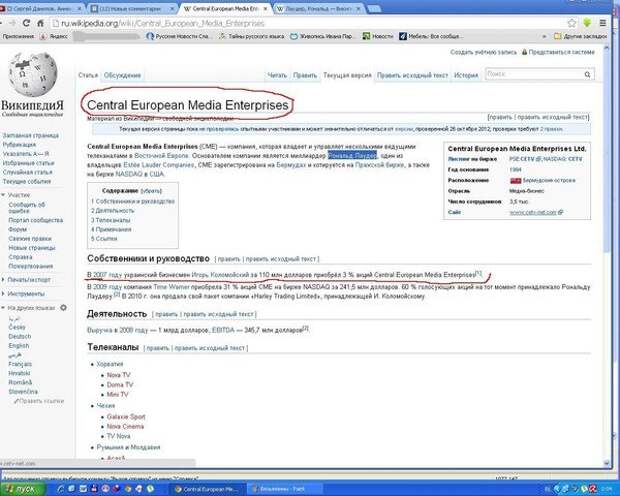Screen dimensions: 620x496
Task: Open the Восточной Европе link
Action: coord(161,155)
